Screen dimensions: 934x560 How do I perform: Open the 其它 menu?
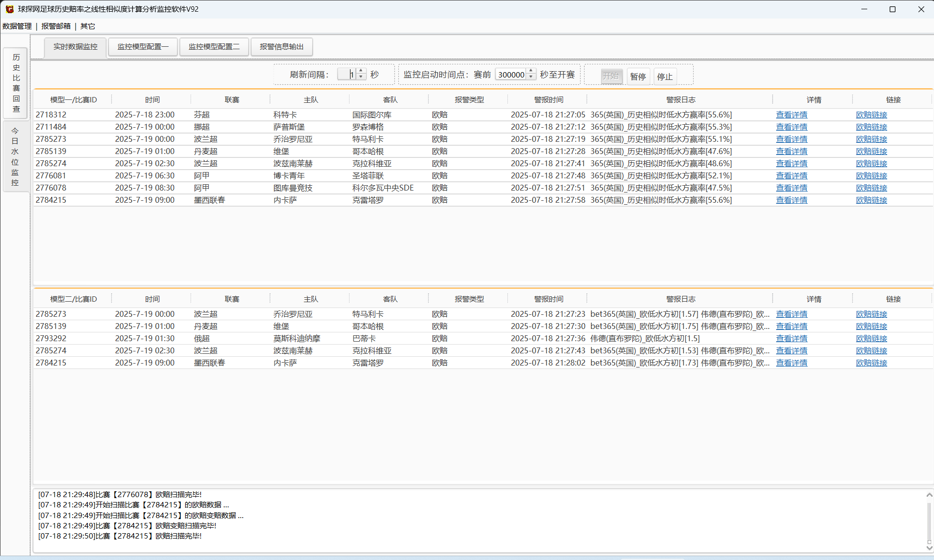tap(88, 26)
